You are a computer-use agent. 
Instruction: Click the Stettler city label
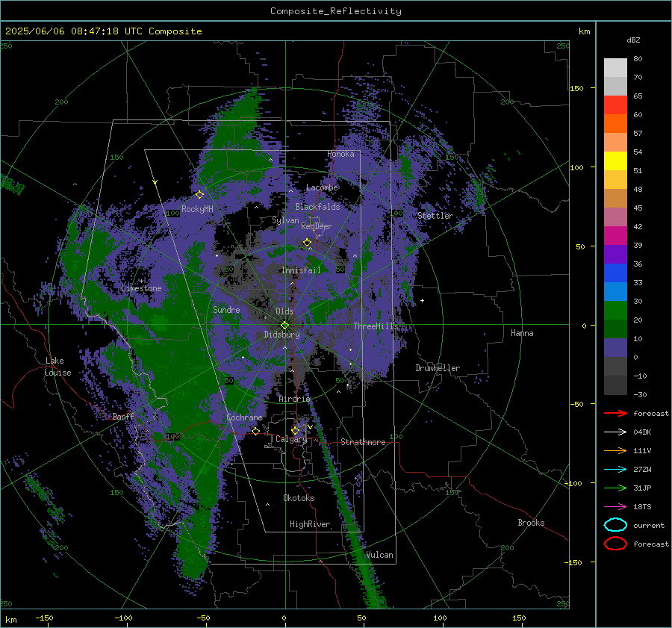click(435, 216)
